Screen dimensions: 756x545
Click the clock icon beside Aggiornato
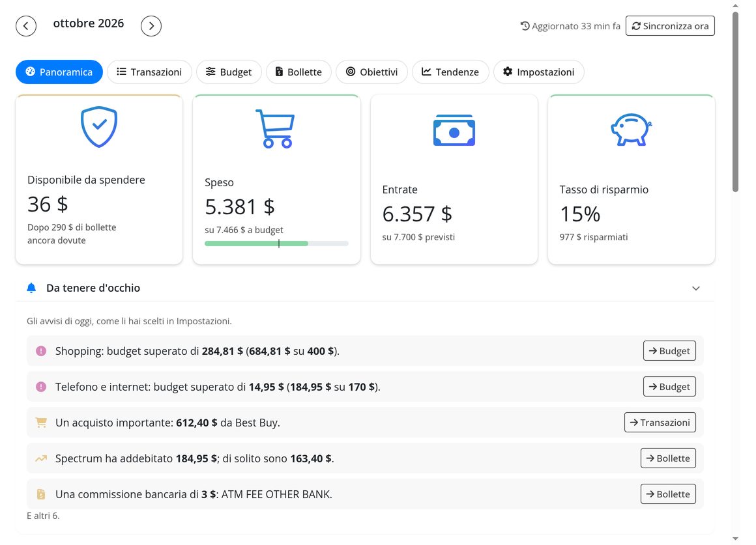point(525,26)
